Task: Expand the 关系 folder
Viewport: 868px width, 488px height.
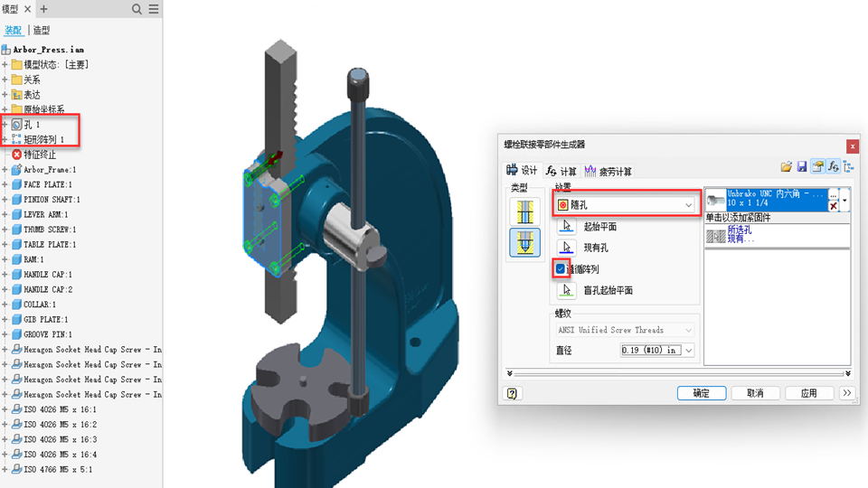Action: 5,80
